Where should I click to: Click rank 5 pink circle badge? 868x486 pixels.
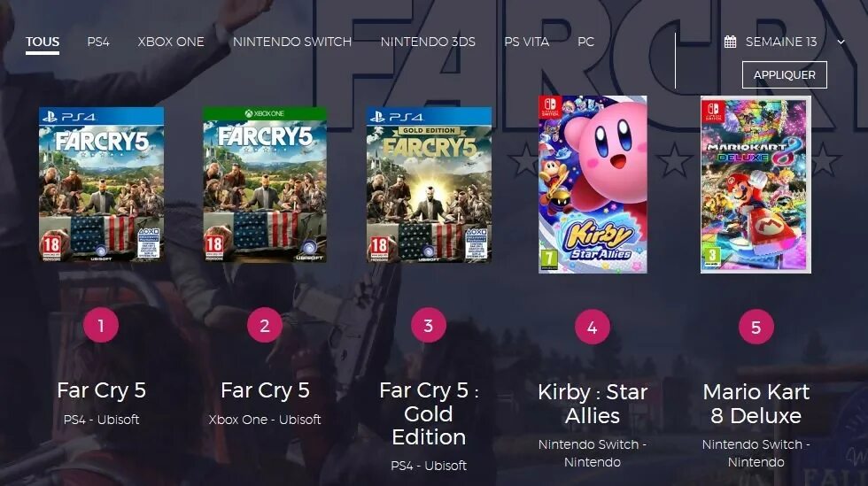(x=756, y=327)
